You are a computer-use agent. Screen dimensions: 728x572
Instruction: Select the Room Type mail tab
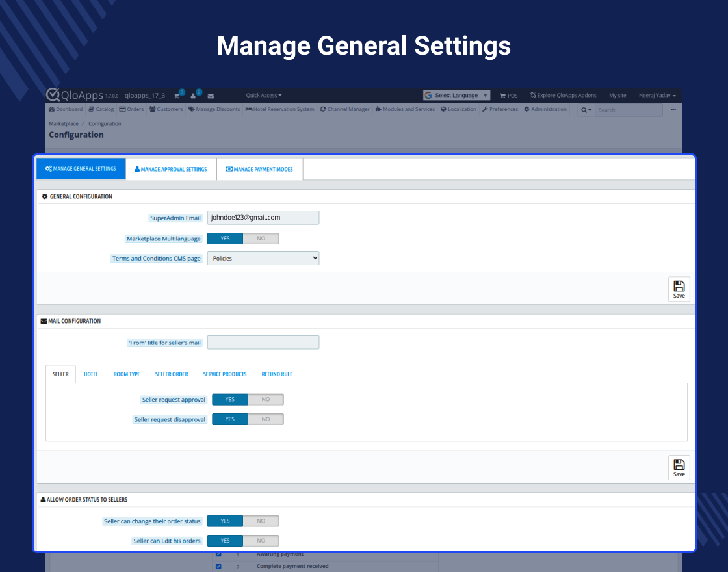[127, 374]
